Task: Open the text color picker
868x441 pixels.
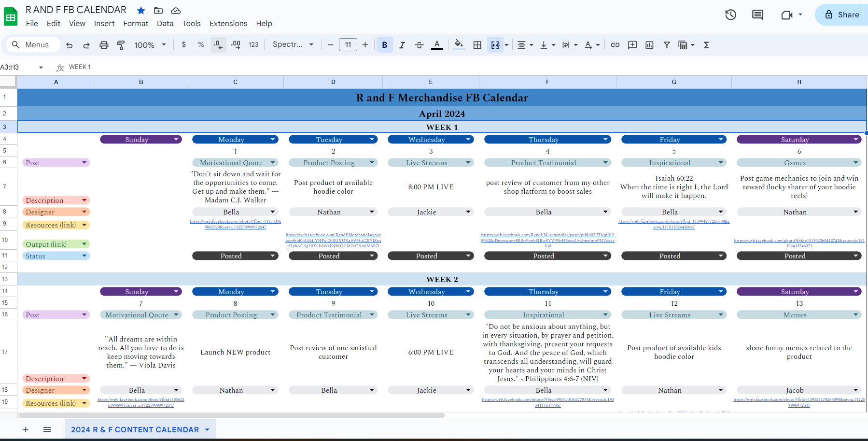Action: (437, 45)
